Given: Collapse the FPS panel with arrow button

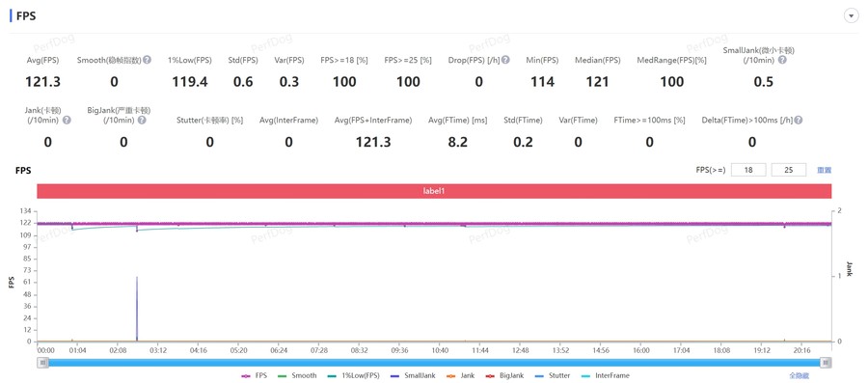Looking at the screenshot, I should pyautogui.click(x=851, y=16).
